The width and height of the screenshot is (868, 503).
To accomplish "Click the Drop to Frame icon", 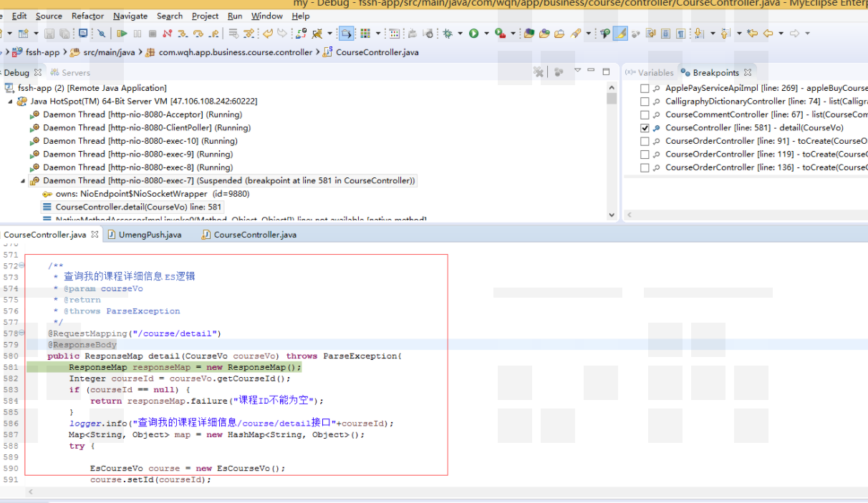I will 233,33.
